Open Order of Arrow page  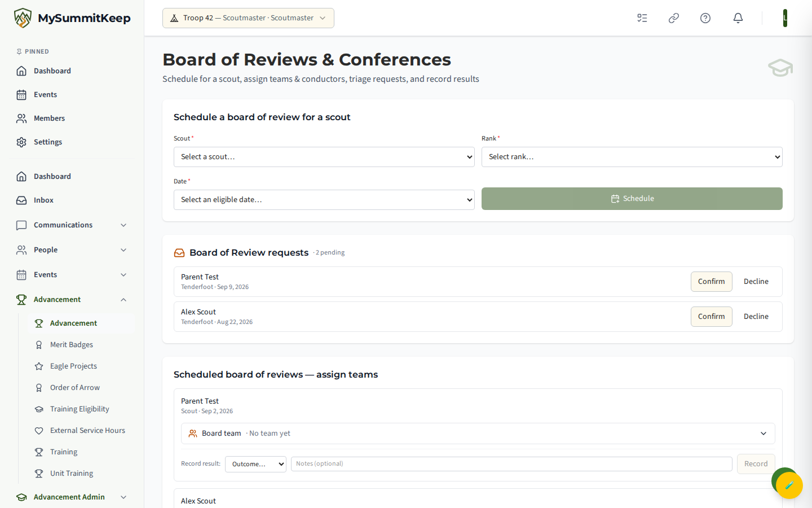click(x=81, y=388)
